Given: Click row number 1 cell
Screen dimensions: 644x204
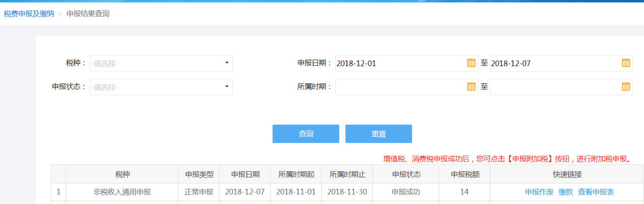Looking at the screenshot, I should [x=59, y=192].
